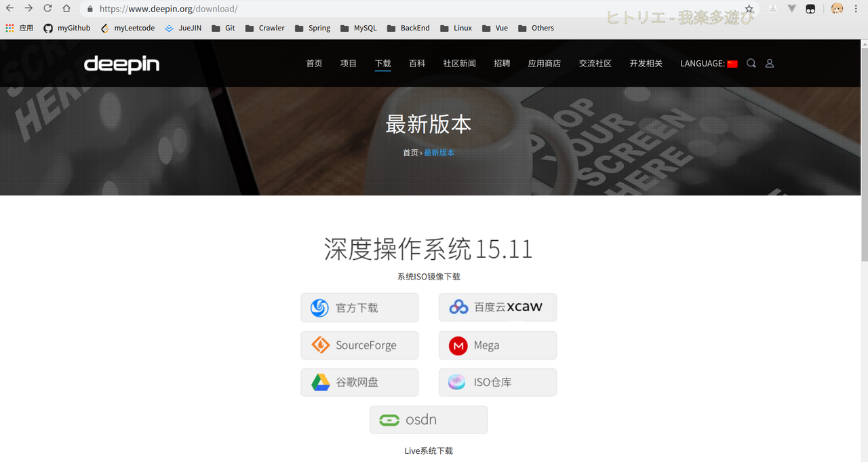Click the 官方下载 download button
The image size is (868, 462).
359,307
